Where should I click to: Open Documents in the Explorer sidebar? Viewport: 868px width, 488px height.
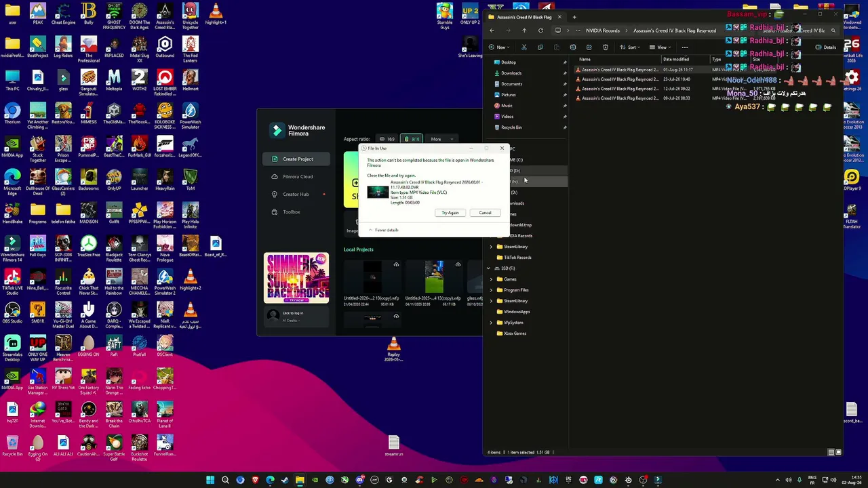click(x=511, y=84)
